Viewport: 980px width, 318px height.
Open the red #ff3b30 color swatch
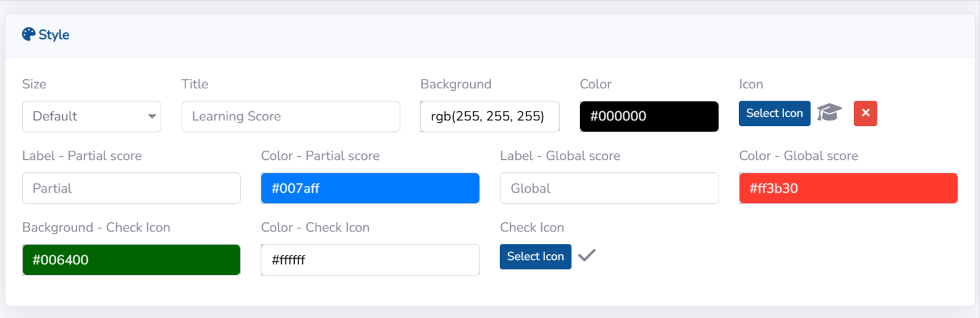pyautogui.click(x=848, y=188)
